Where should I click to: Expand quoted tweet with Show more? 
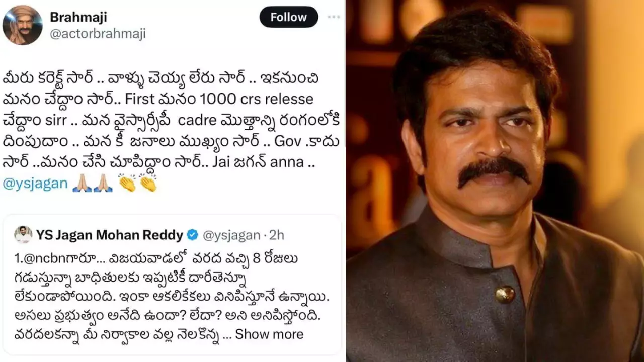coord(269,334)
